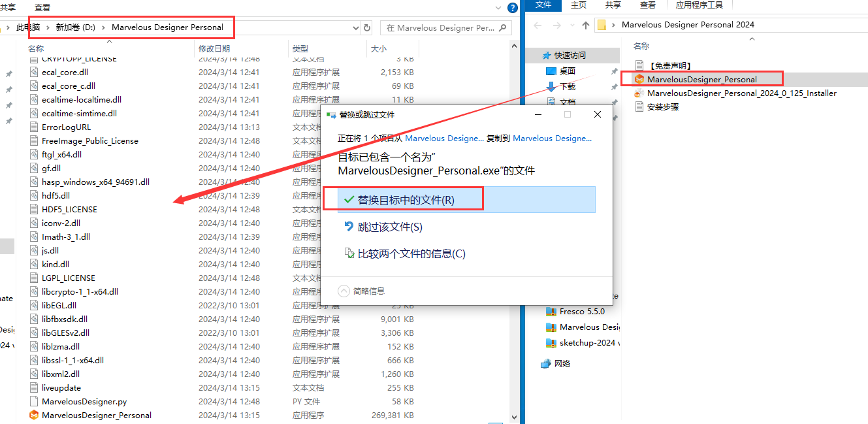Viewport: 868px width, 424px height.
Task: Expand the ribbon in the D: drive window
Action: tap(498, 7)
